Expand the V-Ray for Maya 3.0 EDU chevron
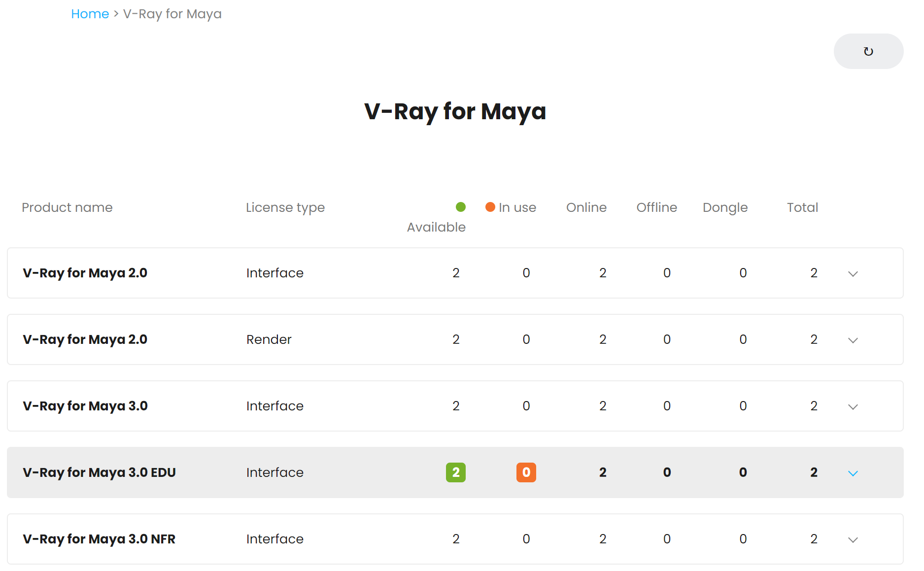This screenshot has width=924, height=571. pyautogui.click(x=853, y=473)
